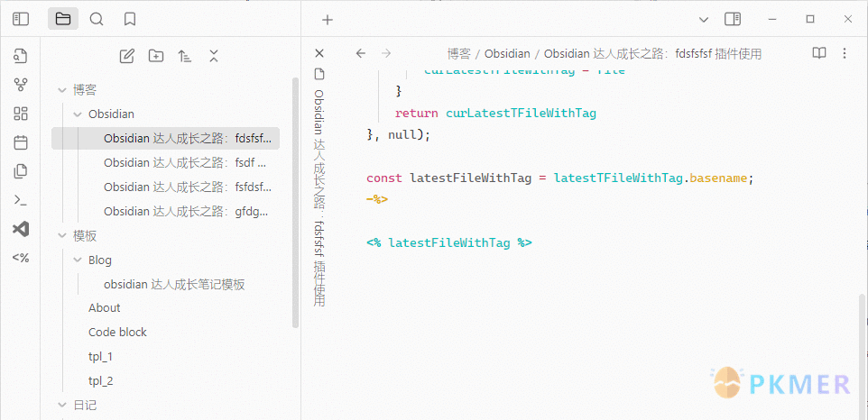Click the }, null); code line
868x420 pixels.
(399, 134)
